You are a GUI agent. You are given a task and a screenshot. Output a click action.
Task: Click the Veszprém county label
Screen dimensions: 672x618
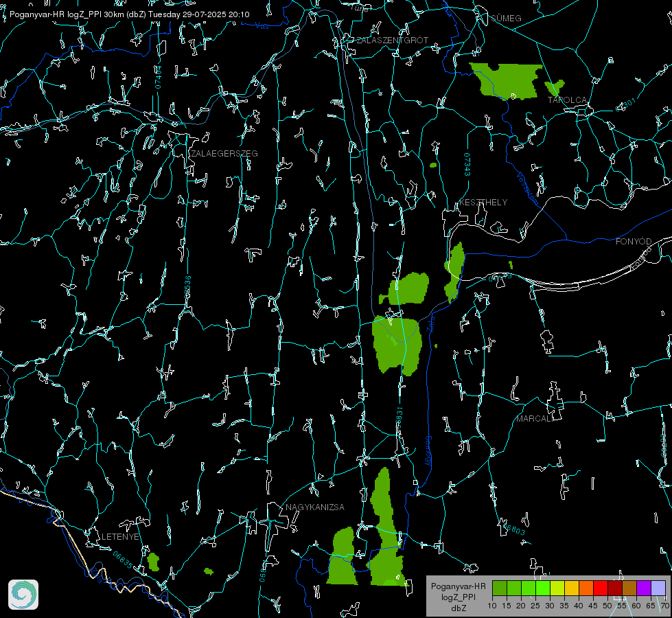tap(528, 188)
